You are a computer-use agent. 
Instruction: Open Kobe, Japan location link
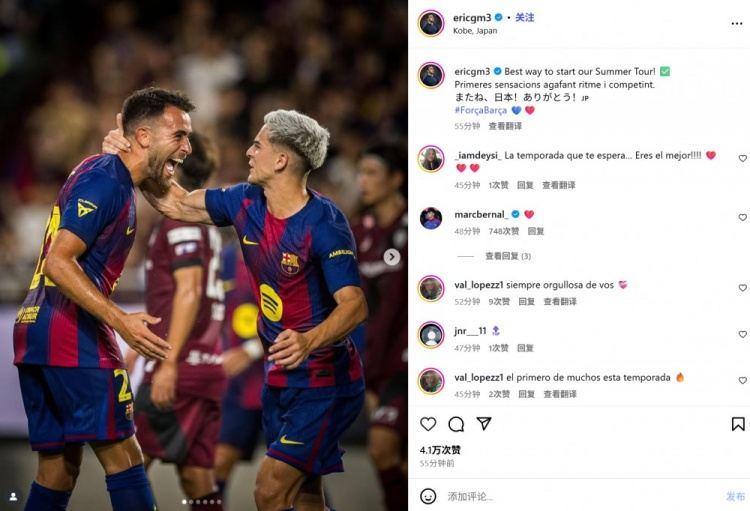[x=475, y=31]
